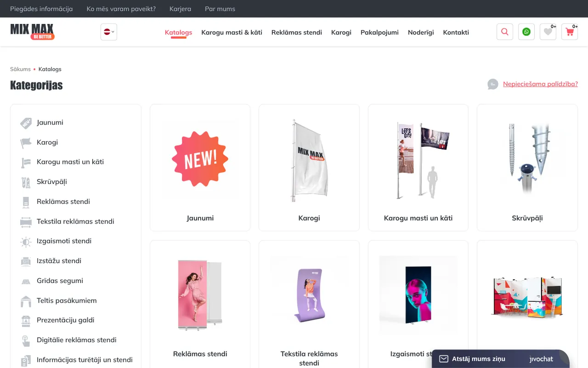Go to Sākums breadcrumb link
588x368 pixels.
(x=20, y=69)
